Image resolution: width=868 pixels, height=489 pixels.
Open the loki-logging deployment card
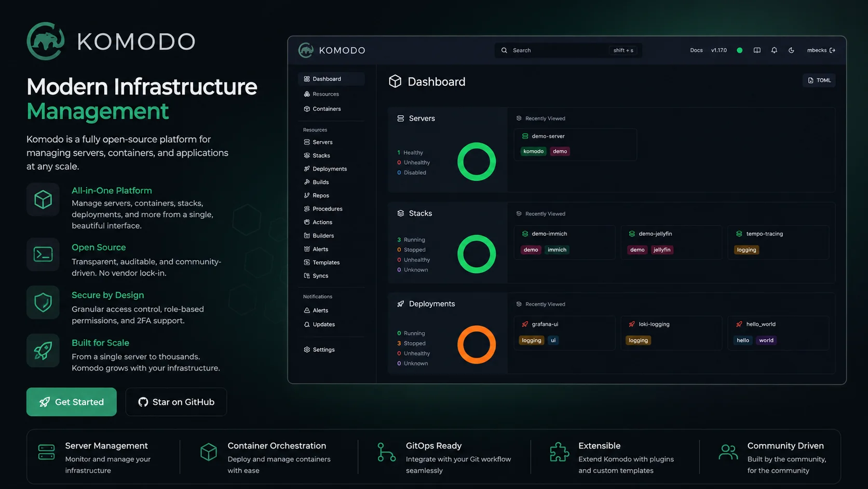(671, 333)
